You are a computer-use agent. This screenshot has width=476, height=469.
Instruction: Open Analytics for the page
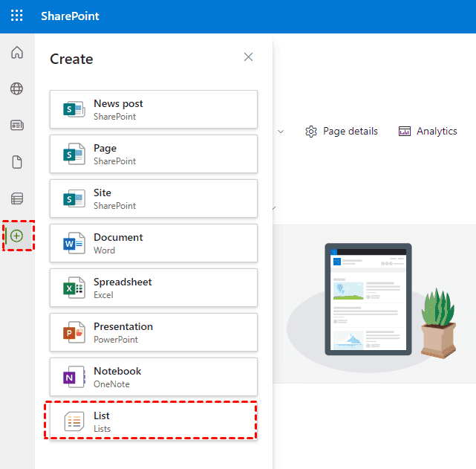(x=428, y=132)
